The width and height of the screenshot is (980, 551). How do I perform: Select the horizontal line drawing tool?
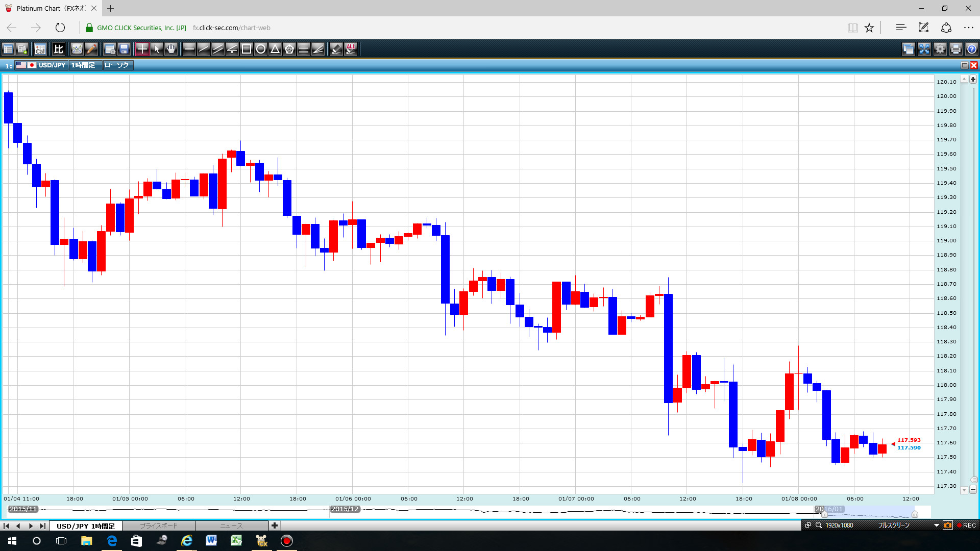point(189,49)
